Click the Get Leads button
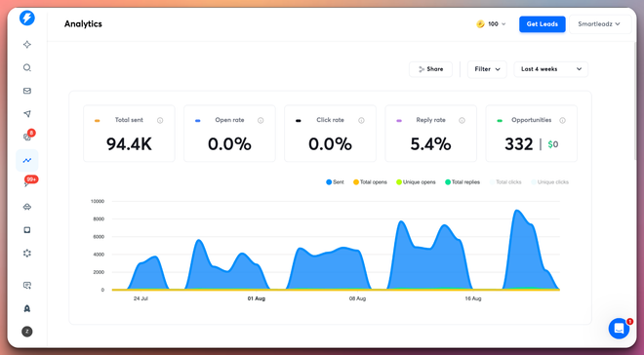 pyautogui.click(x=543, y=24)
